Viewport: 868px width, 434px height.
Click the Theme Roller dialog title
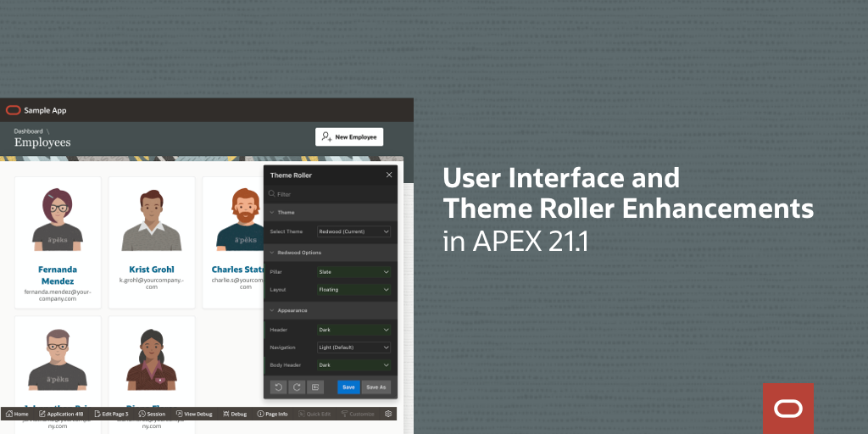291,175
